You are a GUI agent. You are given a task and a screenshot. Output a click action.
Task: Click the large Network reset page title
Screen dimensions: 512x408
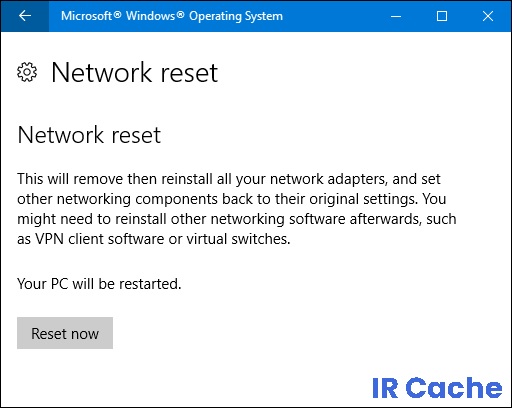pos(135,72)
